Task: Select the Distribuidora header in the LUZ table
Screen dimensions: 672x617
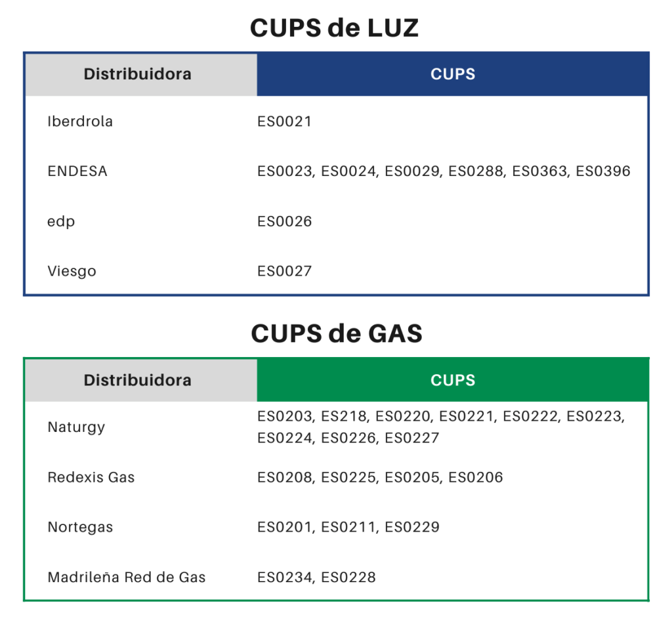Action: point(138,74)
